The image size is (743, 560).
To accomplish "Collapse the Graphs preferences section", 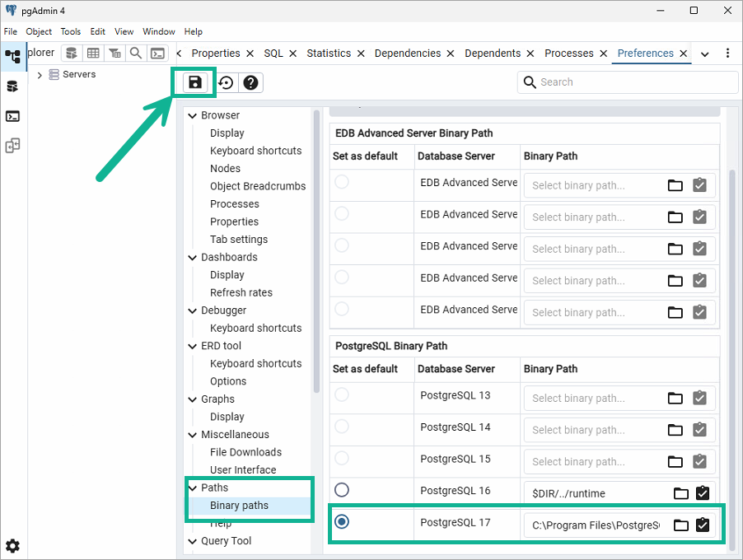I will pyautogui.click(x=193, y=399).
